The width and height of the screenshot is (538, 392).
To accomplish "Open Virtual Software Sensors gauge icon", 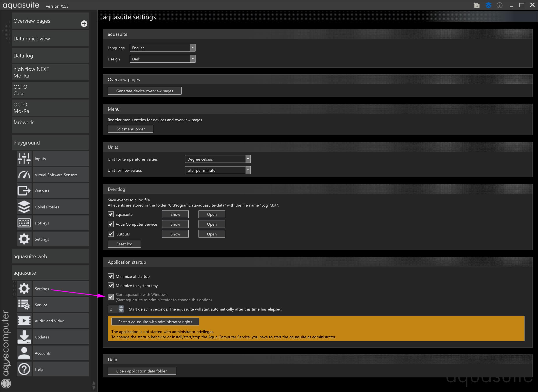I will 24,175.
